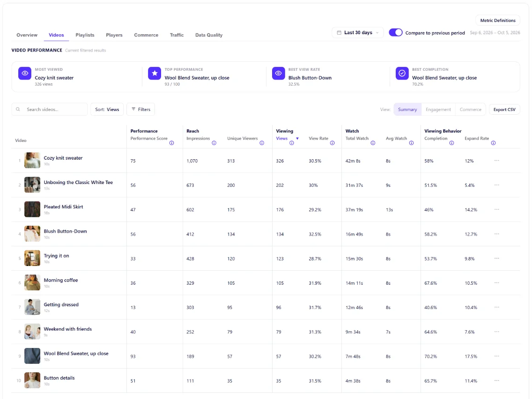The height and width of the screenshot is (399, 532).
Task: Click the Weekend with friends thumbnail
Action: coord(32,332)
